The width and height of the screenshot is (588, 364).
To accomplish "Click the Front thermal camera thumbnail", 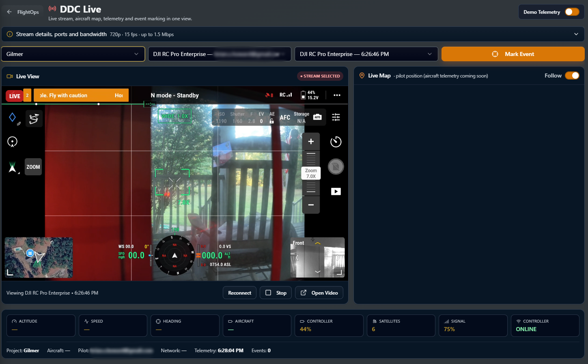I will coord(318,258).
